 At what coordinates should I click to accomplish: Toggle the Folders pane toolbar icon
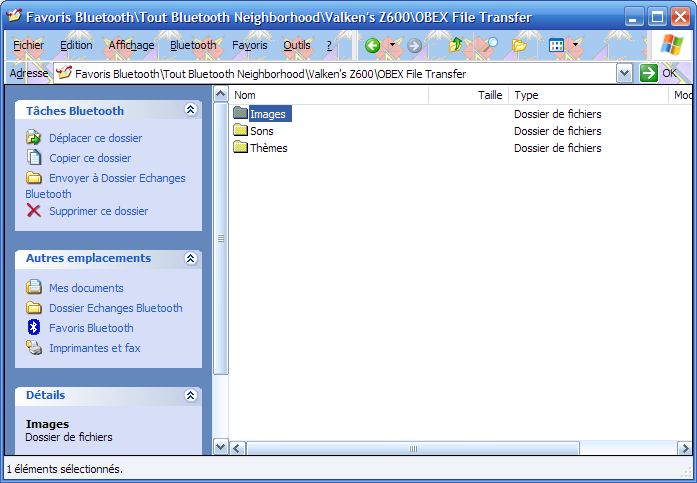(519, 45)
